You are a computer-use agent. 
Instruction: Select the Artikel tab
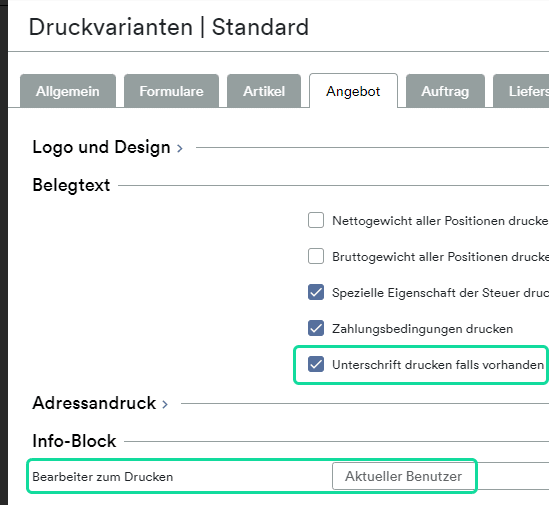coord(264,91)
